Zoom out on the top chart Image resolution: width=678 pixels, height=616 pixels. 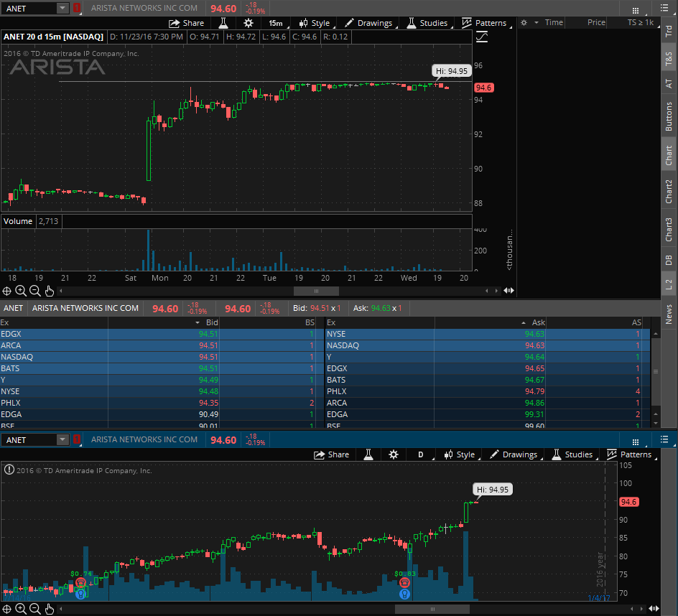pyautogui.click(x=35, y=291)
